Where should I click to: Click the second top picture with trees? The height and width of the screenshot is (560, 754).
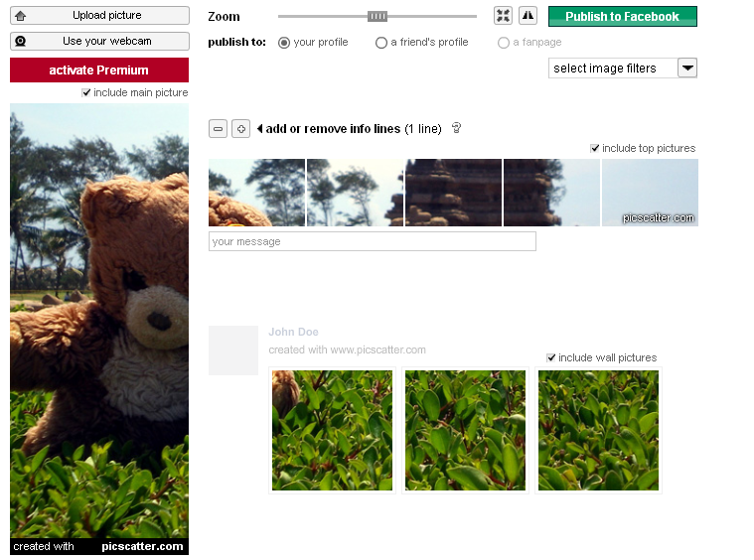[x=355, y=193]
